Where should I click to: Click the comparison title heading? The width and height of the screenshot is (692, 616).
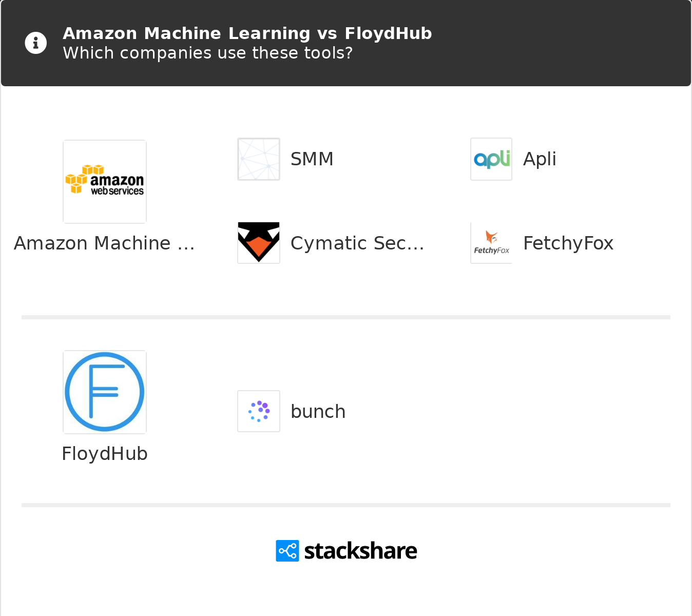coord(247,33)
